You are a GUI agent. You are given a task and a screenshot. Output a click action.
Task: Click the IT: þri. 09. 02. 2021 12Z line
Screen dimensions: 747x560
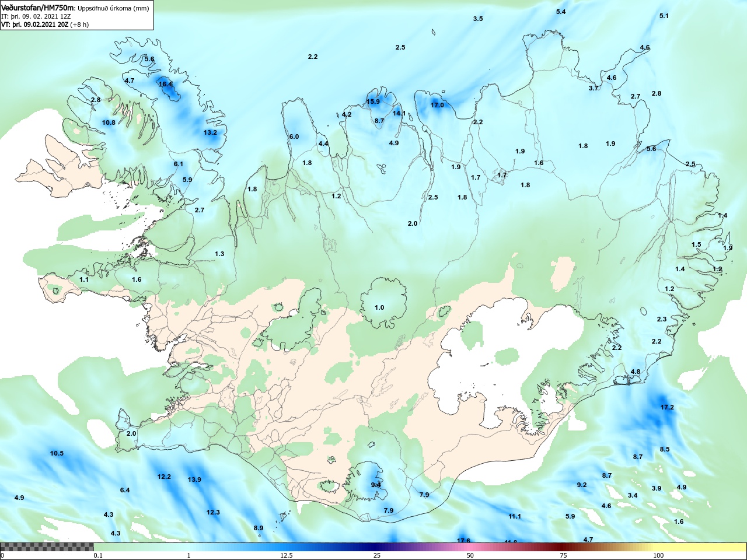coord(36,16)
